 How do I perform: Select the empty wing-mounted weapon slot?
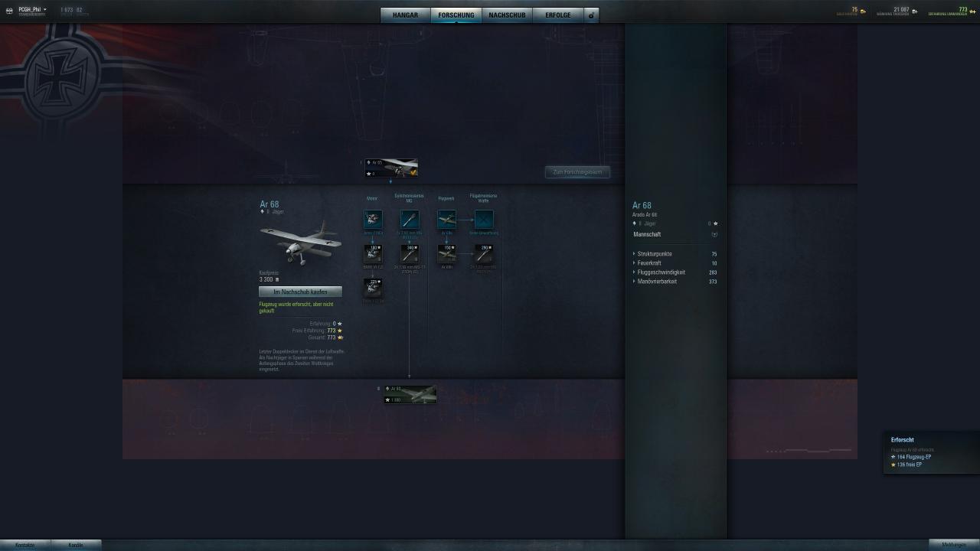tap(484, 220)
